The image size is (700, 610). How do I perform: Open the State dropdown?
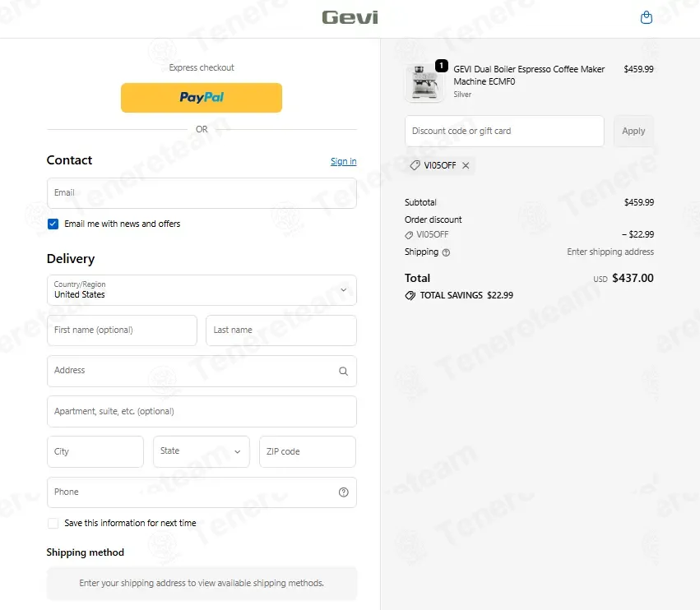click(x=202, y=451)
